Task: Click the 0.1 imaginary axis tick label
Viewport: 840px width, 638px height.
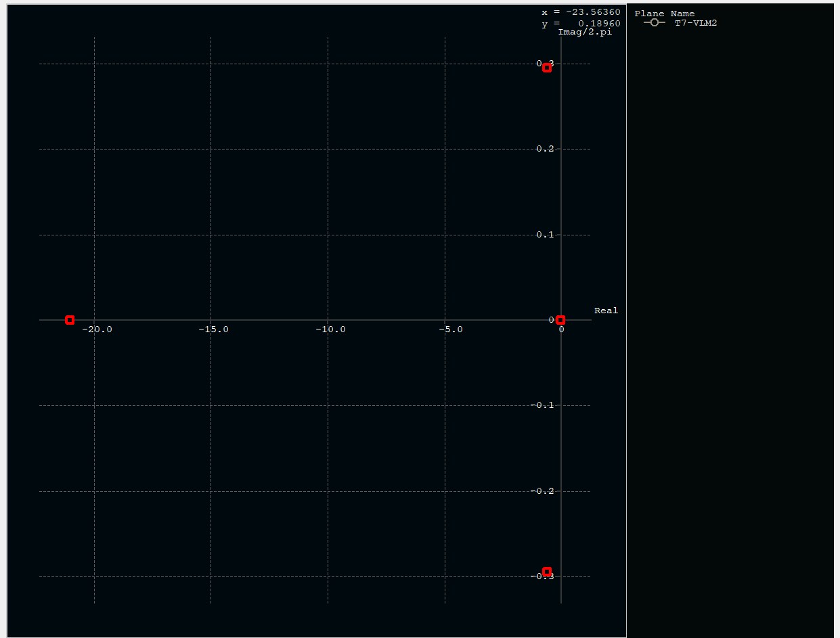Action: click(x=545, y=235)
